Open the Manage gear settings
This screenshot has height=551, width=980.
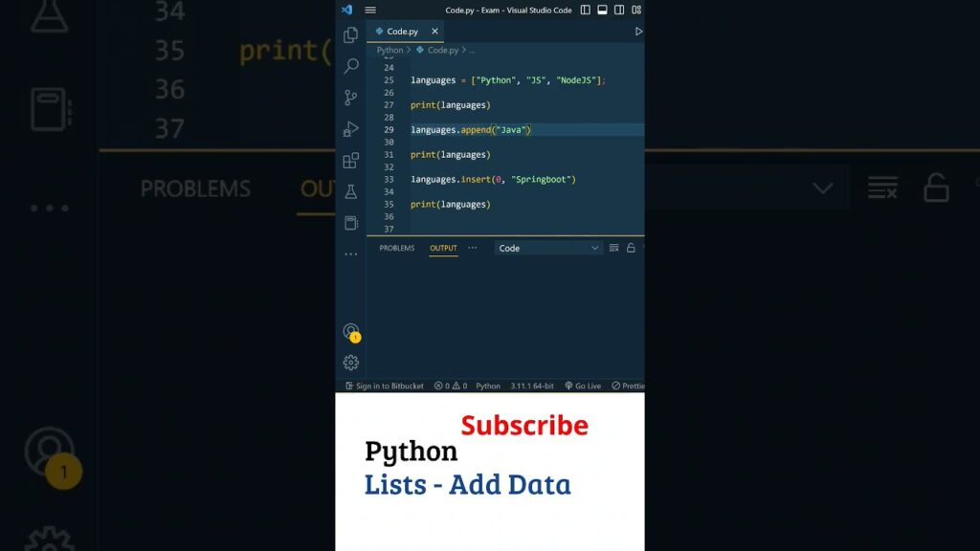351,363
